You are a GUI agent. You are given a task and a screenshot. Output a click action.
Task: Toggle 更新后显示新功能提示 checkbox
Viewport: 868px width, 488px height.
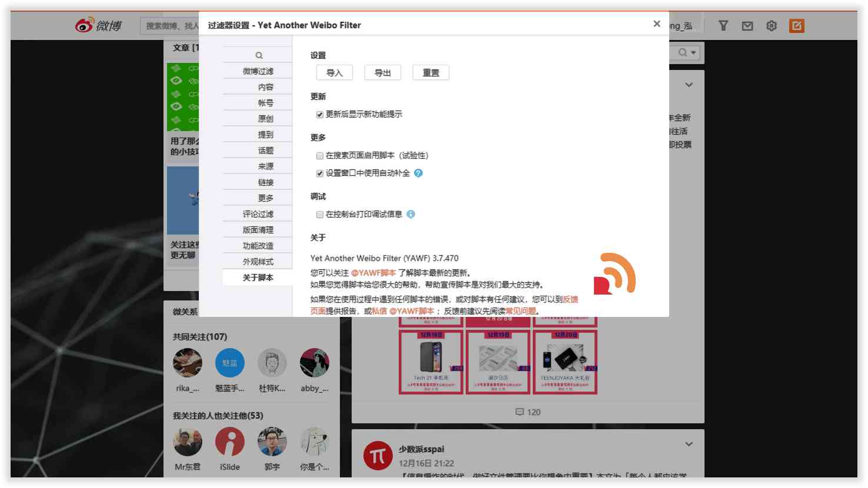[320, 115]
